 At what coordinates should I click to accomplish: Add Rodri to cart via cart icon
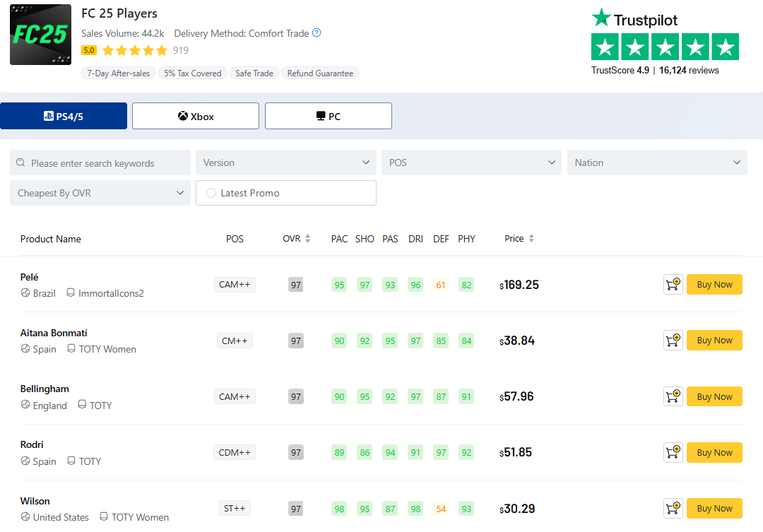[673, 452]
